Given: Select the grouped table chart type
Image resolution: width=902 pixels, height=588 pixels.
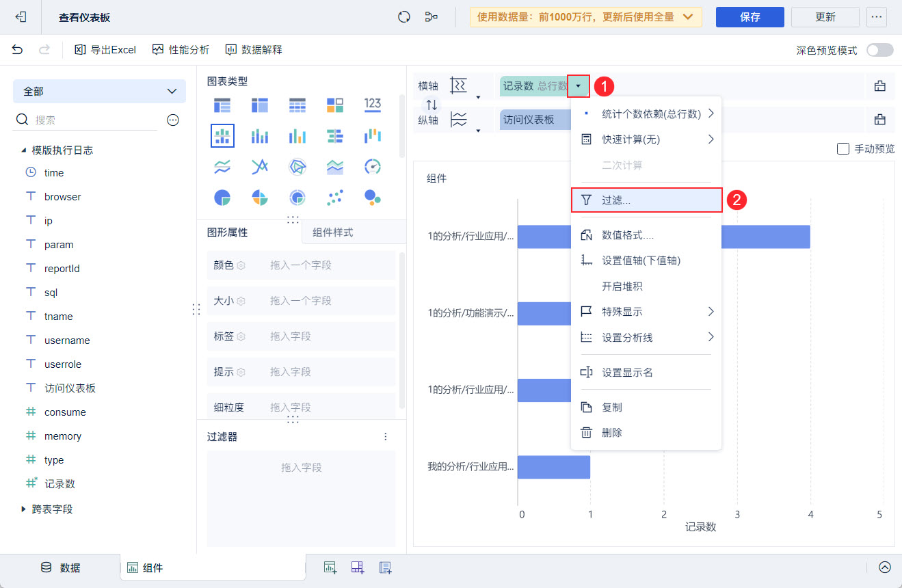Looking at the screenshot, I should (x=222, y=105).
